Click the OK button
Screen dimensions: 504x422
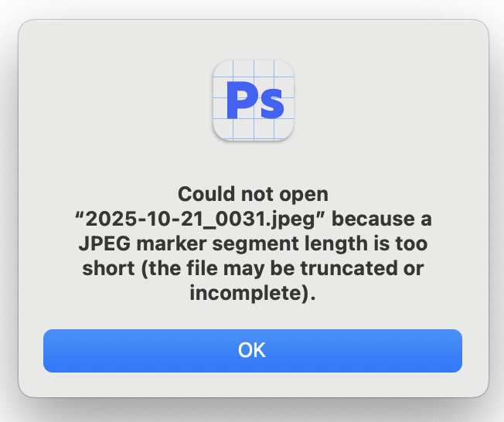click(252, 350)
